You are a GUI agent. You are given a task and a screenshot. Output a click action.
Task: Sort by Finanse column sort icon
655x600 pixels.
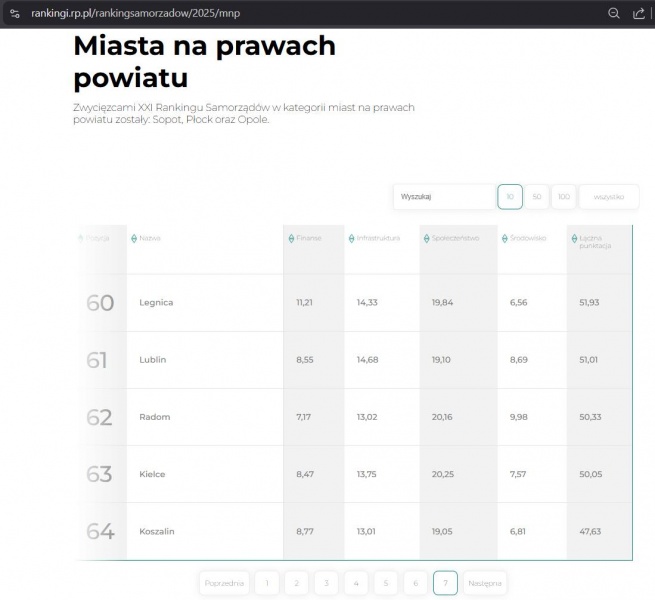(x=291, y=238)
